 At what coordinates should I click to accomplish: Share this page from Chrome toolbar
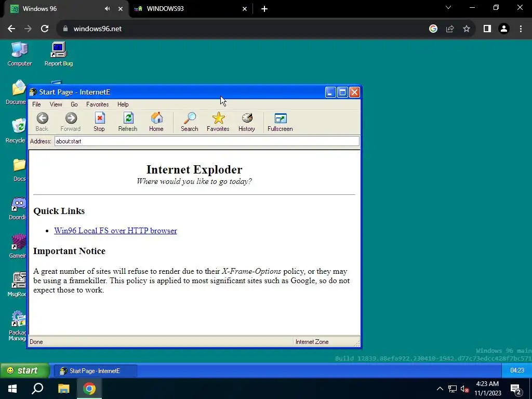450,29
